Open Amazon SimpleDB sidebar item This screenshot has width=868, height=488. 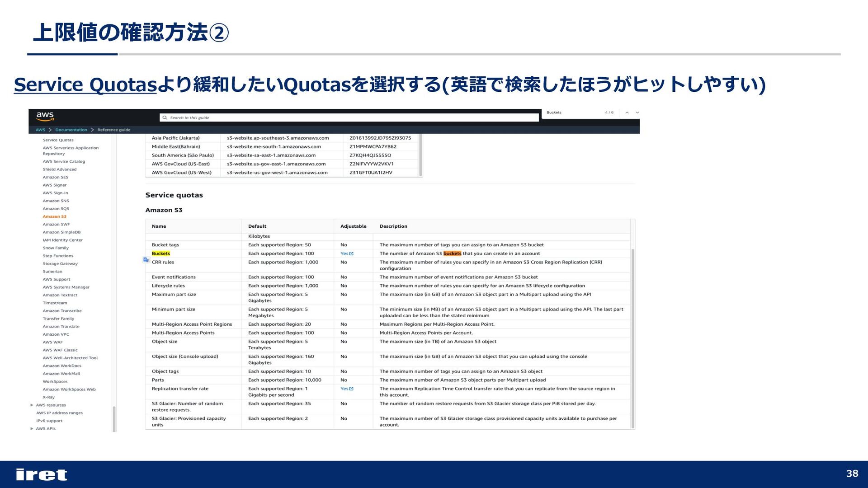click(x=62, y=232)
